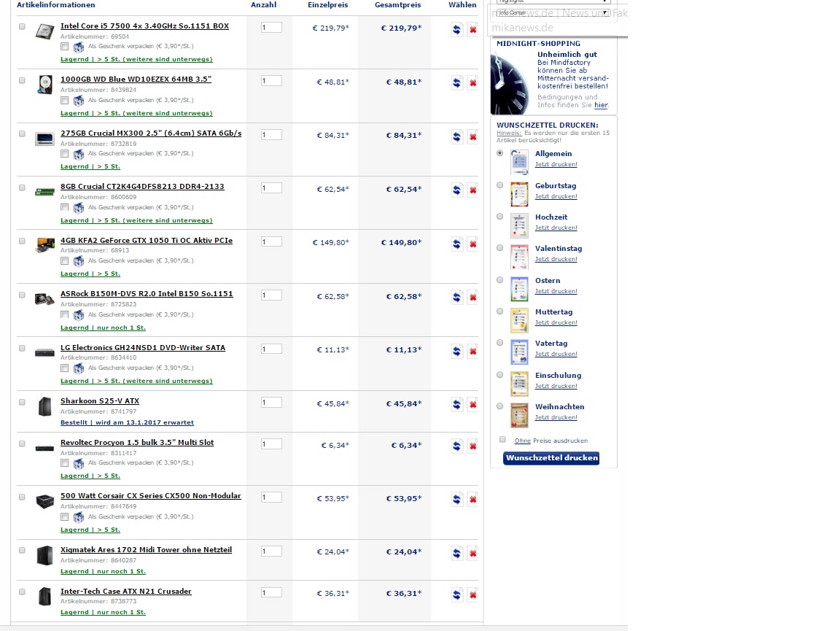Click update icon for LG DVD-Writer row
The width and height of the screenshot is (840, 631).
pos(456,351)
